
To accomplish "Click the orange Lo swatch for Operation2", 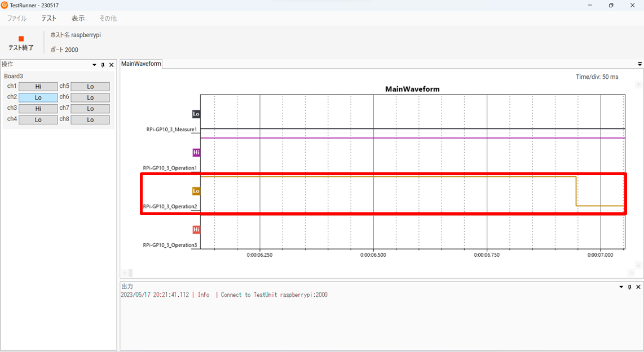I will (196, 191).
